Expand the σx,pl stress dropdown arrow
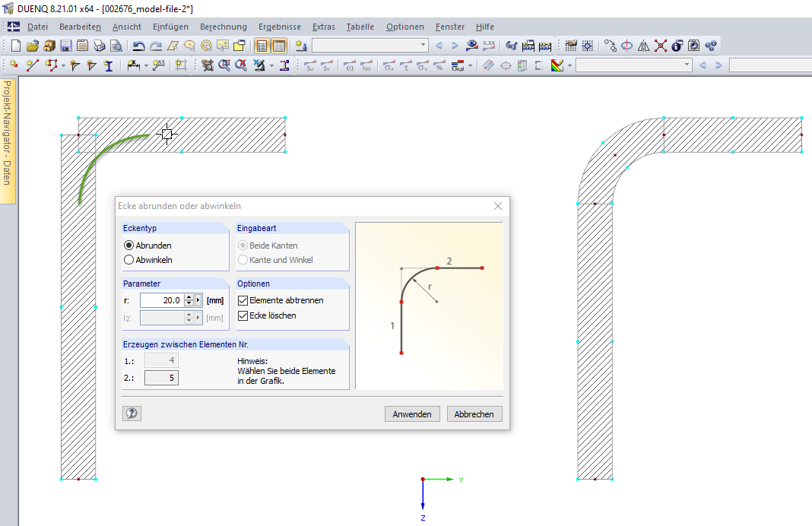Image resolution: width=812 pixels, height=526 pixels. [470, 65]
